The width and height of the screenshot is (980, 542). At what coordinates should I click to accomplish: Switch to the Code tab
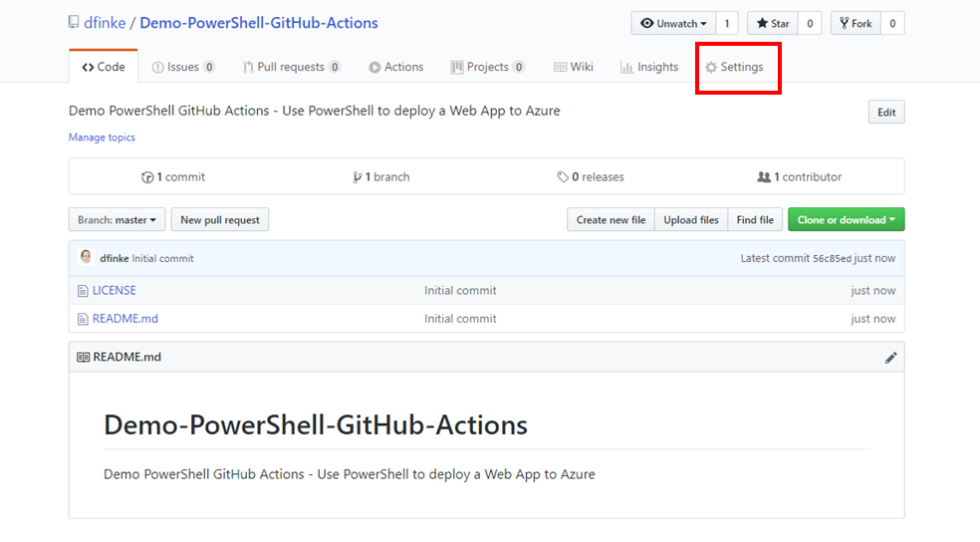pyautogui.click(x=104, y=67)
